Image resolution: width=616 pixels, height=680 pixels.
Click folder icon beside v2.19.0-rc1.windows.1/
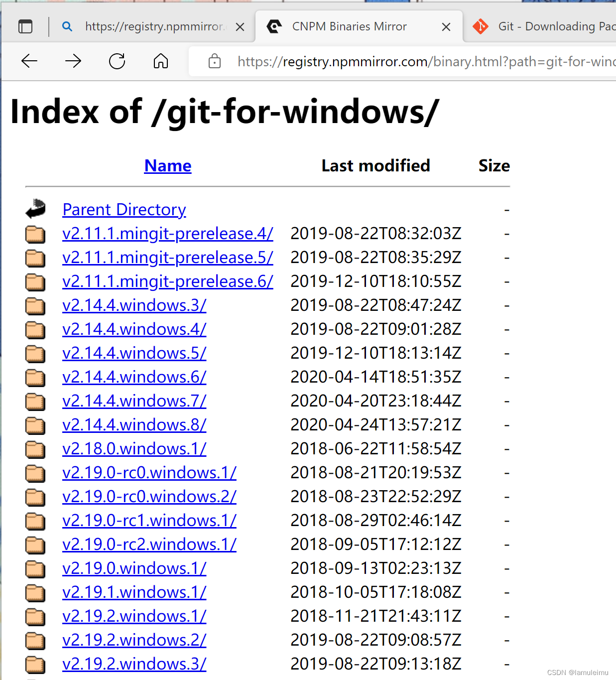(35, 521)
